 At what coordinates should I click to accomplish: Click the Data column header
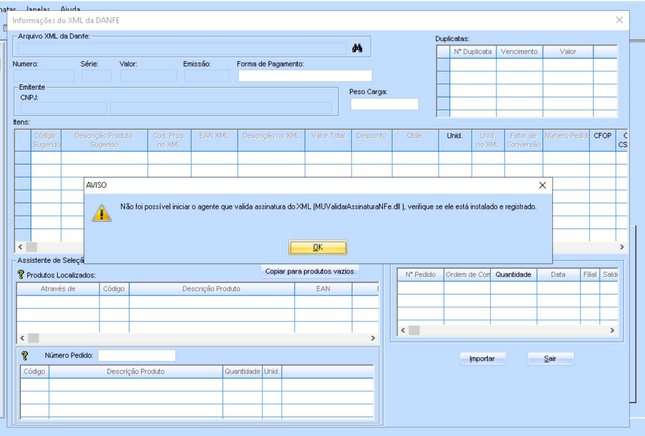click(558, 275)
